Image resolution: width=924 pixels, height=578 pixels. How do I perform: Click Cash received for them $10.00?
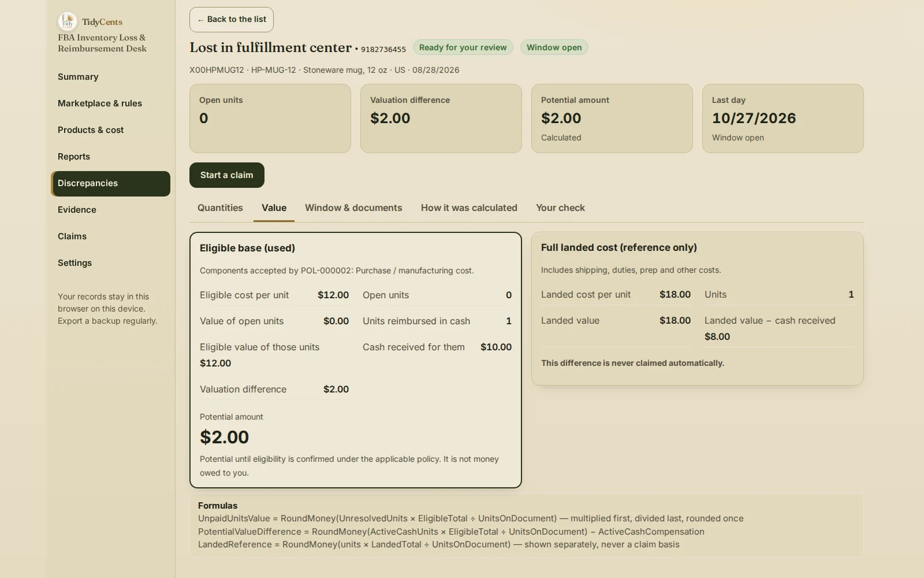click(437, 347)
